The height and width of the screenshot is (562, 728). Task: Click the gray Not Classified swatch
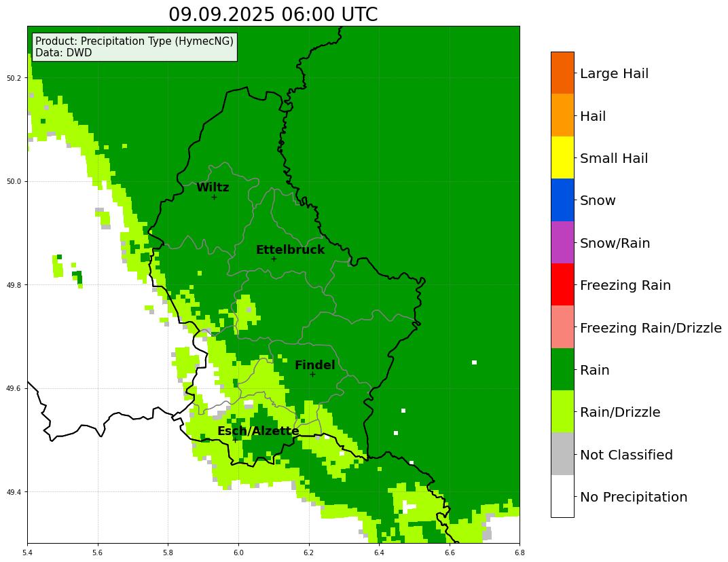point(562,453)
